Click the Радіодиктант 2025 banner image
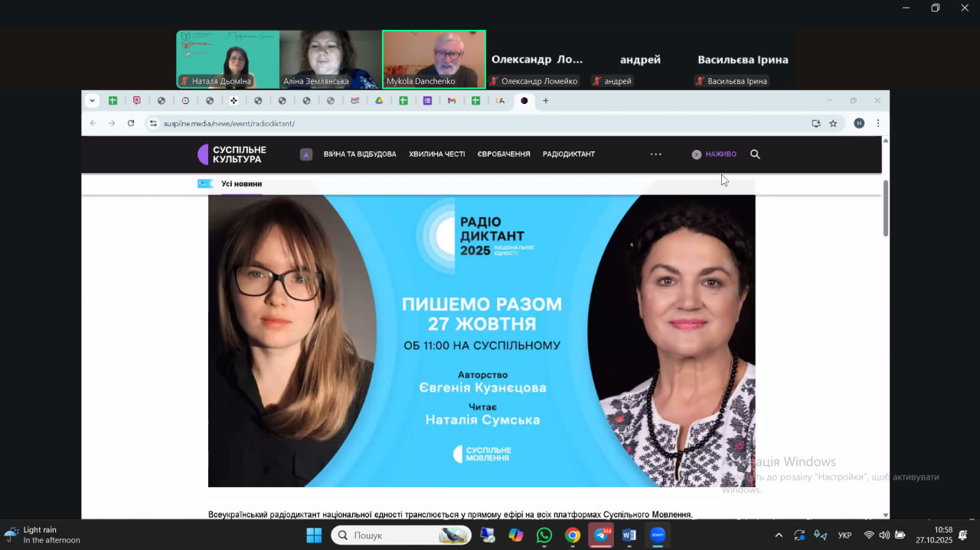Image resolution: width=980 pixels, height=550 pixels. click(482, 340)
